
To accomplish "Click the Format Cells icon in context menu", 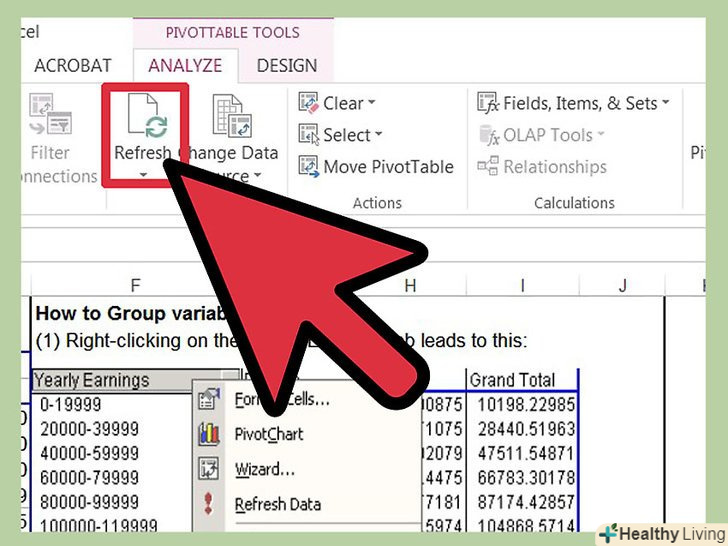I will tap(208, 399).
